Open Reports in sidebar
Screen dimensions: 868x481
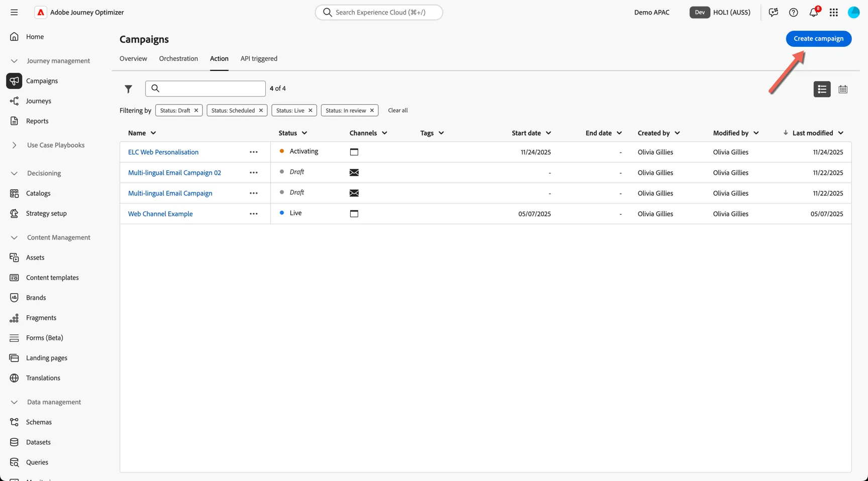click(x=37, y=121)
